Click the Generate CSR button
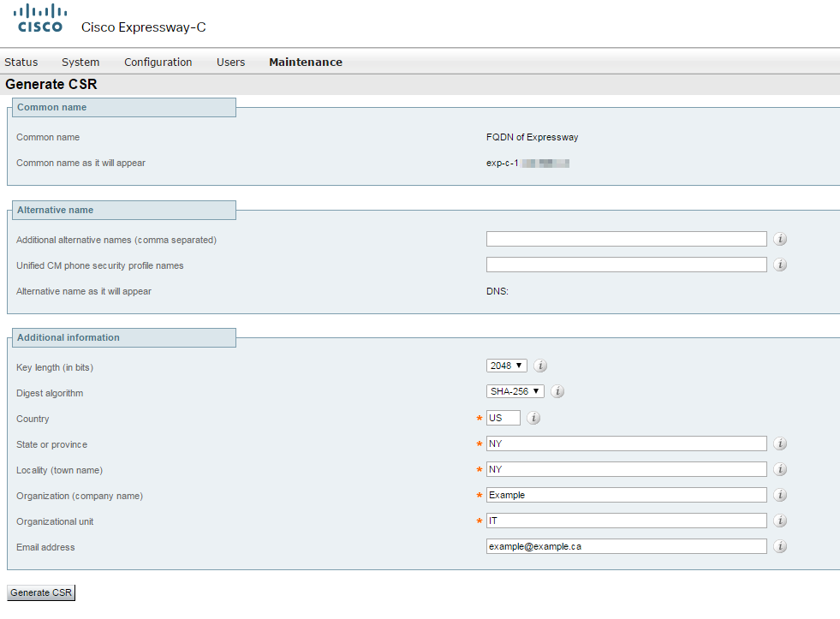840x619 pixels. [41, 592]
